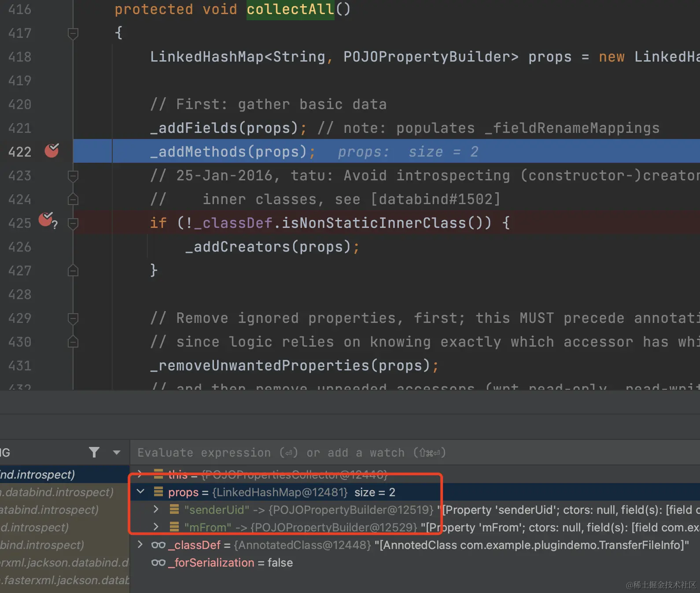
Task: Click line number 431 in the gutter
Action: 20,366
